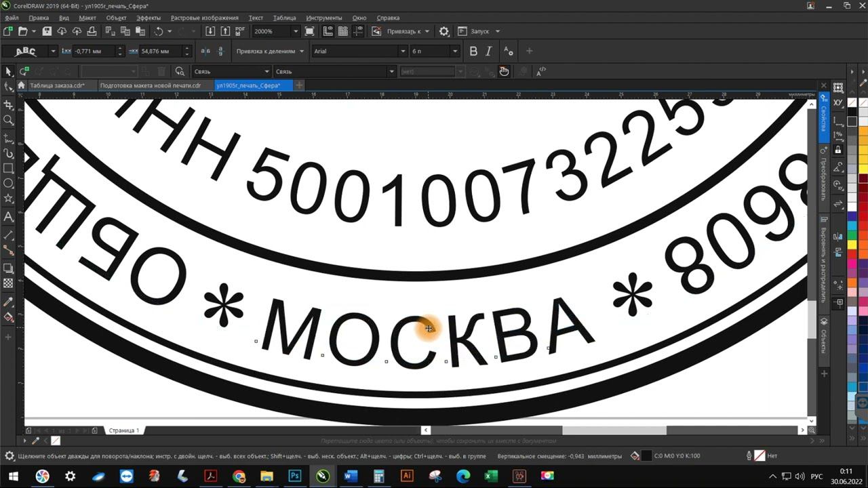The height and width of the screenshot is (488, 868).
Task: Switch to Таблица заказа.cdr tab
Action: pos(57,85)
